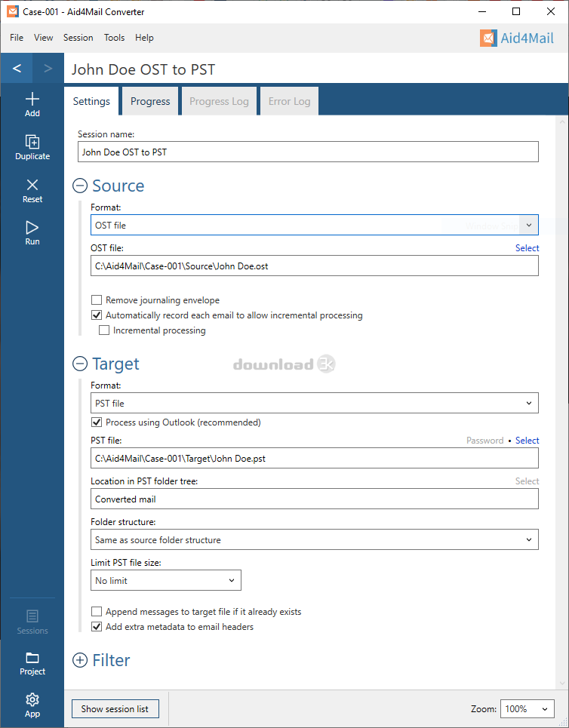Open the Folder structure dropdown

(x=315, y=539)
